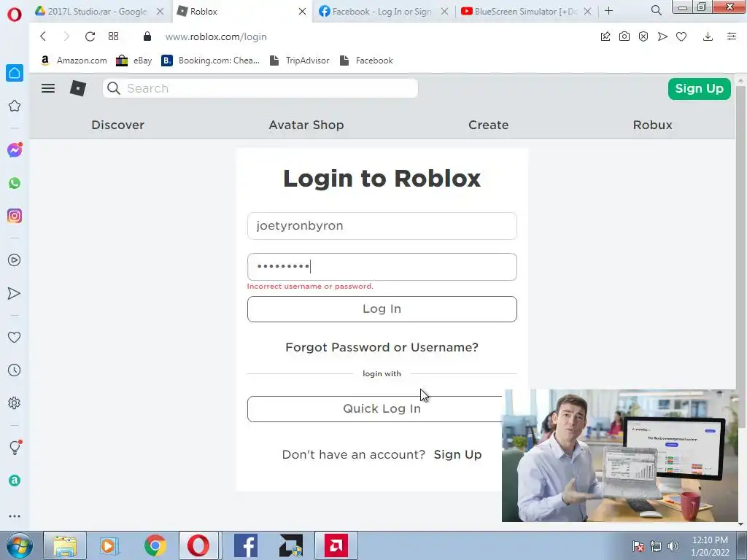Image resolution: width=747 pixels, height=560 pixels.
Task: Open the share page icon in address bar
Action: (605, 36)
